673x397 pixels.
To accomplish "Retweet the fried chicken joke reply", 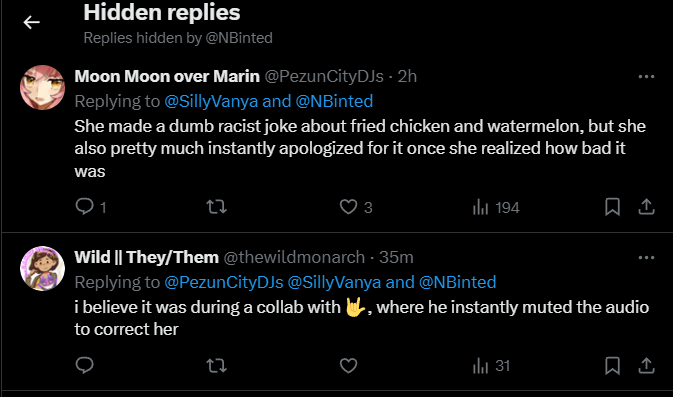I will click(217, 207).
